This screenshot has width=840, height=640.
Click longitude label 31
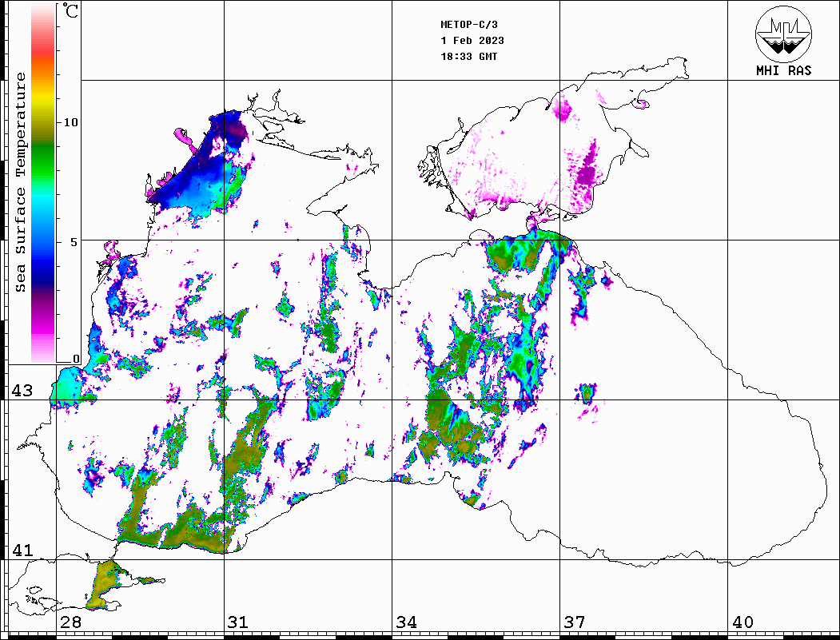click(238, 622)
